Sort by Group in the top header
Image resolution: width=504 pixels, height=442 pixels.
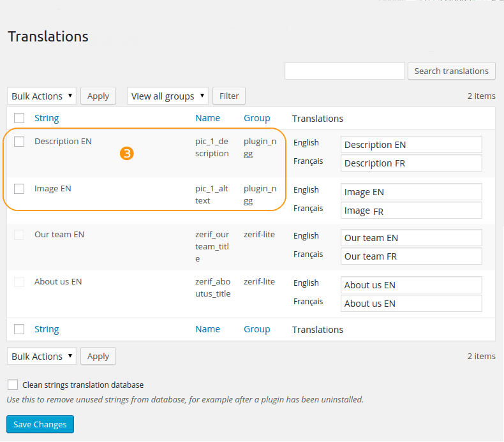257,118
